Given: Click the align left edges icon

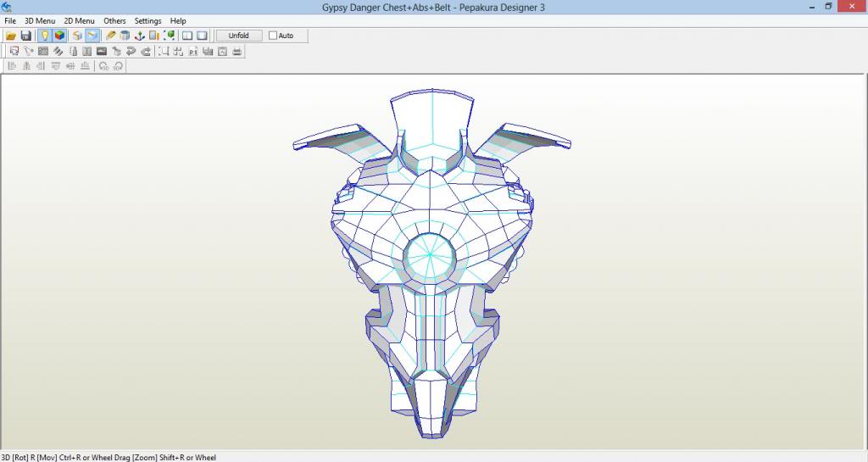Looking at the screenshot, I should point(12,66).
